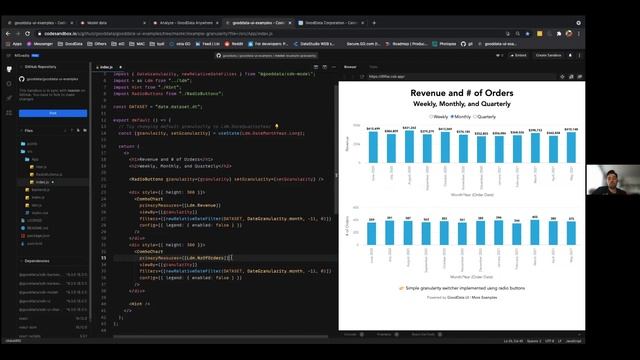Open package.json in file tree
Viewport: 640px width, 360px height.
pyautogui.click(x=36, y=236)
